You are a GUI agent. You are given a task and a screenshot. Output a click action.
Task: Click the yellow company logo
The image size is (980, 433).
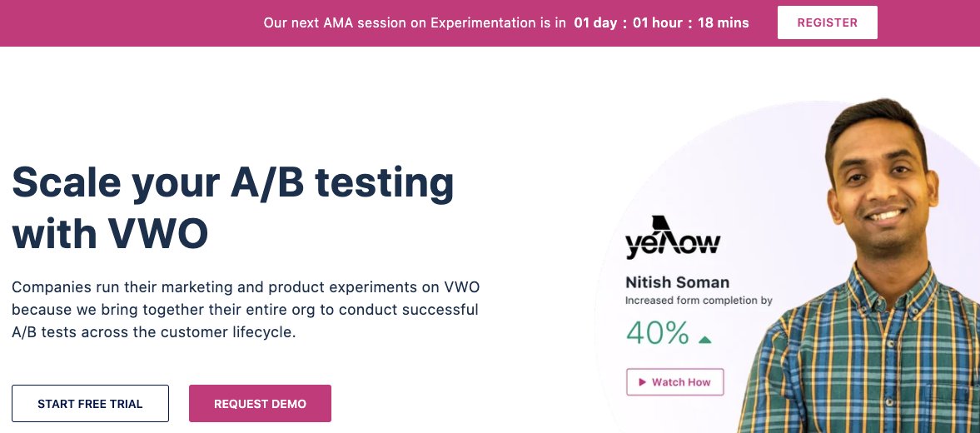673,237
